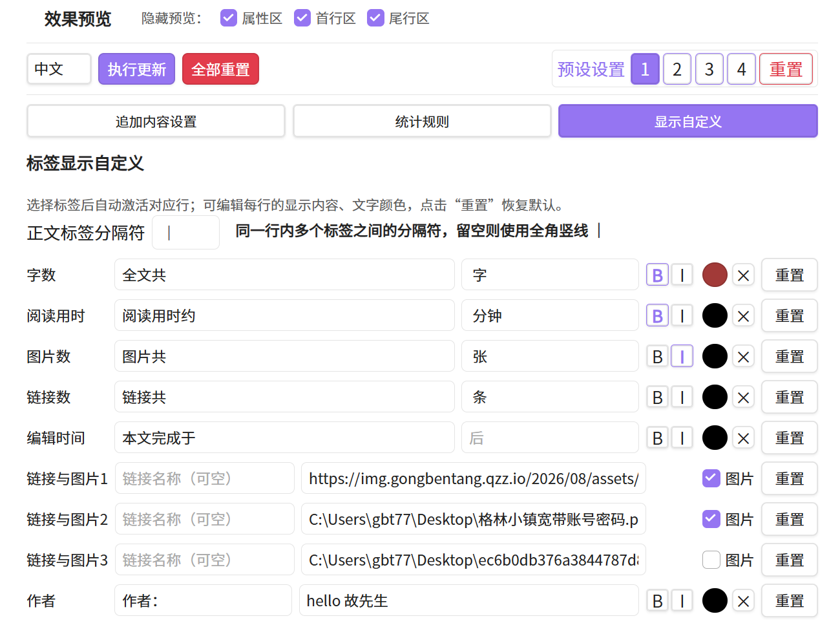Reset the 链接与图片3 row

click(x=790, y=560)
